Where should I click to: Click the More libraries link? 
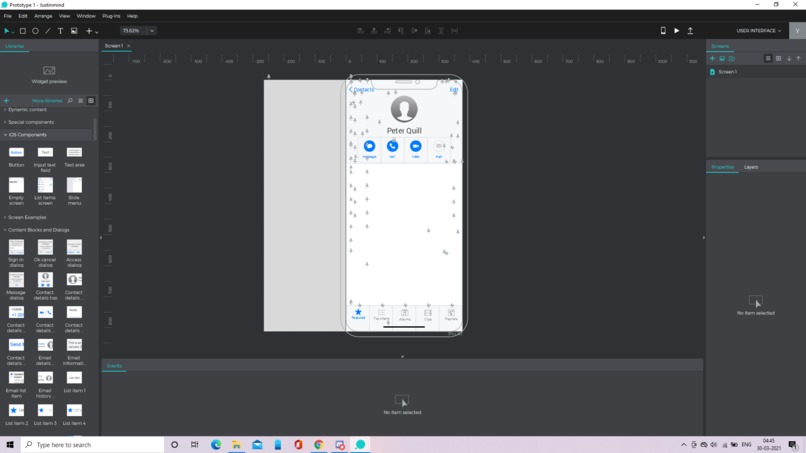(x=47, y=101)
